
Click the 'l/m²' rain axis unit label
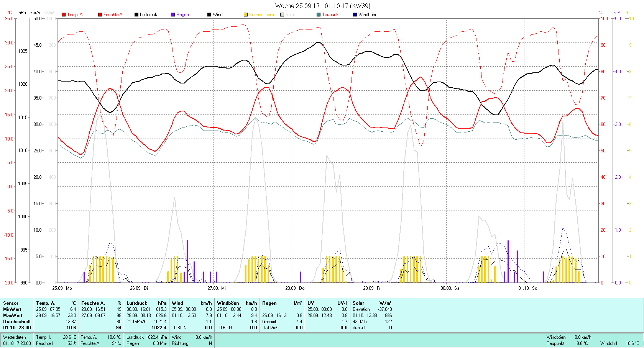tap(616, 13)
